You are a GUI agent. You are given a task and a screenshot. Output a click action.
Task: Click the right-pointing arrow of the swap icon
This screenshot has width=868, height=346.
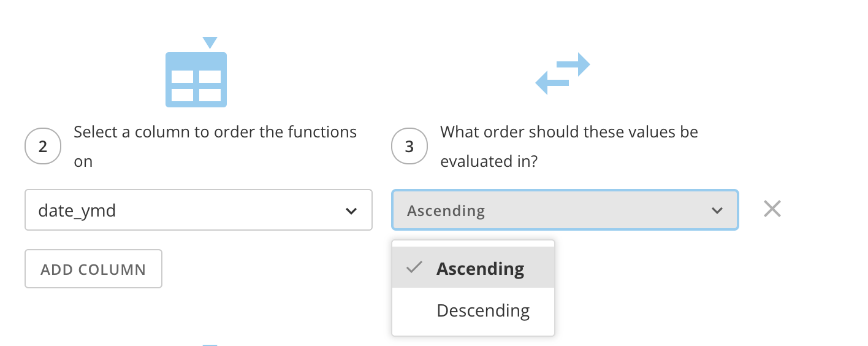(x=574, y=64)
